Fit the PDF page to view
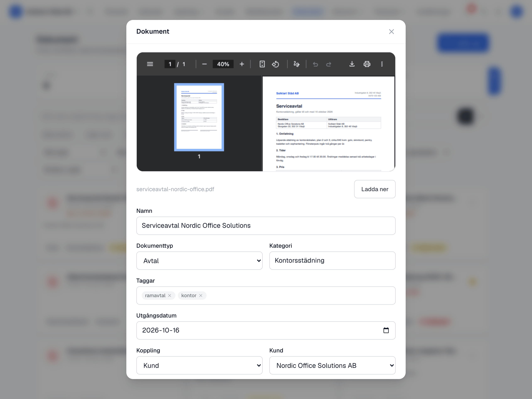 coord(262,64)
